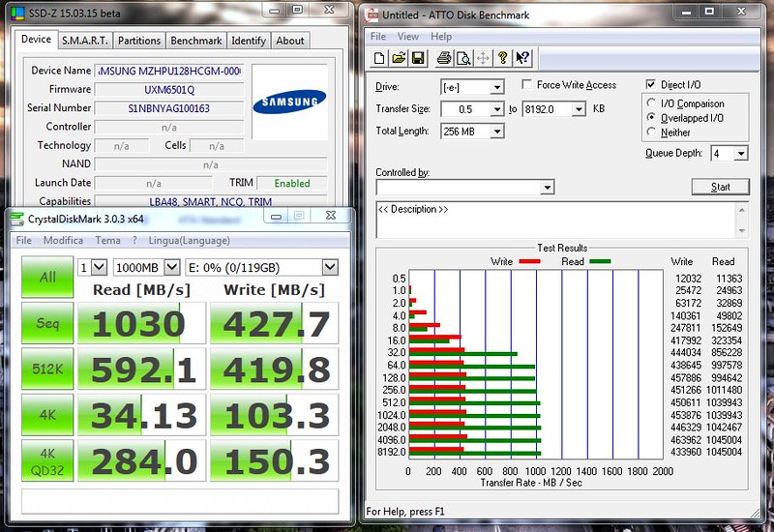This screenshot has height=532, width=774.
Task: Click the Samsung logo in SSD-Z
Action: (x=289, y=103)
